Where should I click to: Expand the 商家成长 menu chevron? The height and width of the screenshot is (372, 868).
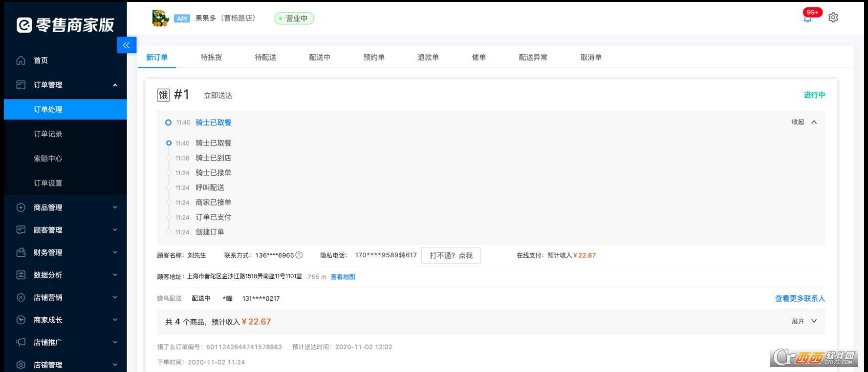coord(115,320)
